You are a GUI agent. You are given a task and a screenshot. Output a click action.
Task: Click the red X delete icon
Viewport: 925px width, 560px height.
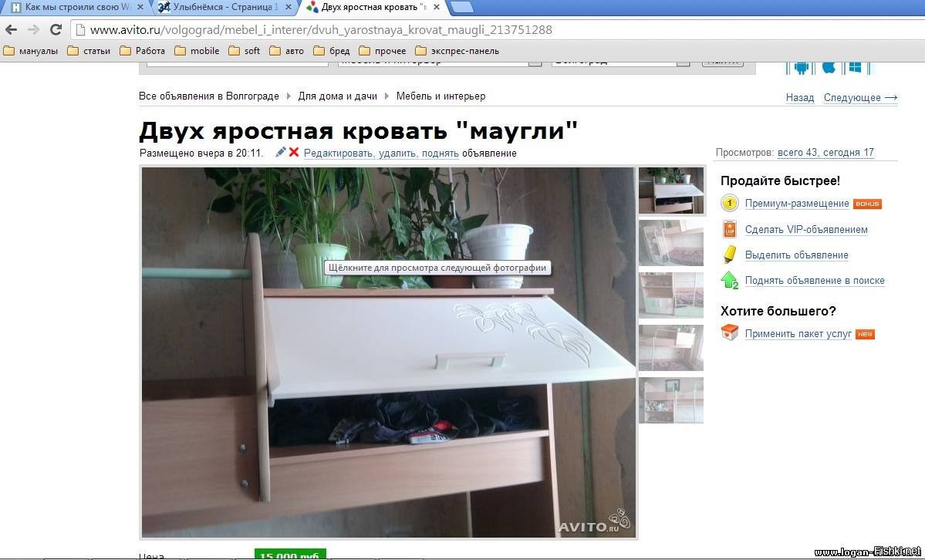pos(294,152)
